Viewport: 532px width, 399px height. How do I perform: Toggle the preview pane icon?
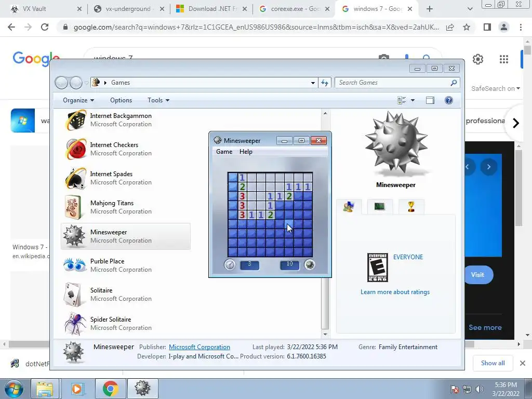[x=430, y=100]
